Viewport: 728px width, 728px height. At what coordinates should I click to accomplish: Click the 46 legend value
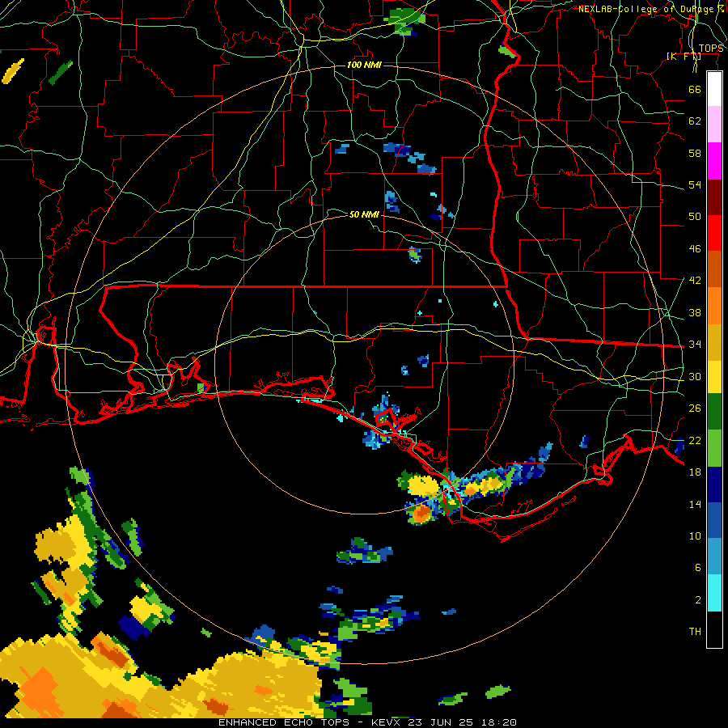pyautogui.click(x=695, y=249)
